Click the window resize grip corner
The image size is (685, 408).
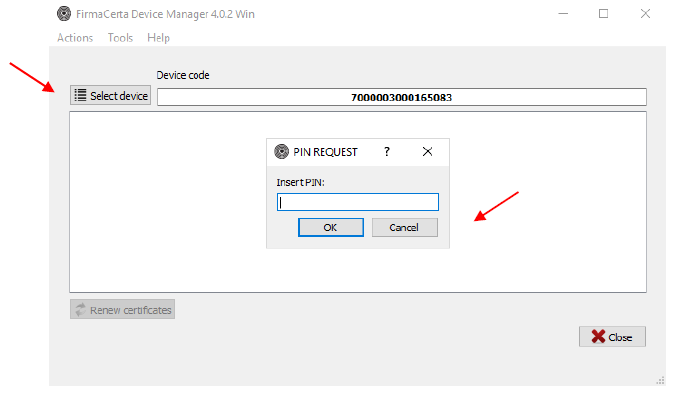click(x=660, y=380)
